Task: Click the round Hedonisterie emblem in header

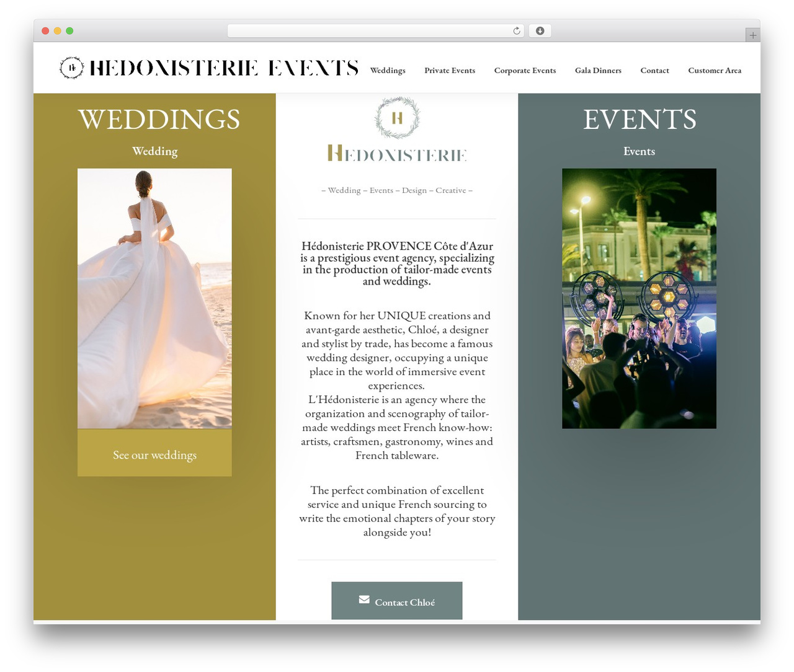Action: (x=71, y=68)
